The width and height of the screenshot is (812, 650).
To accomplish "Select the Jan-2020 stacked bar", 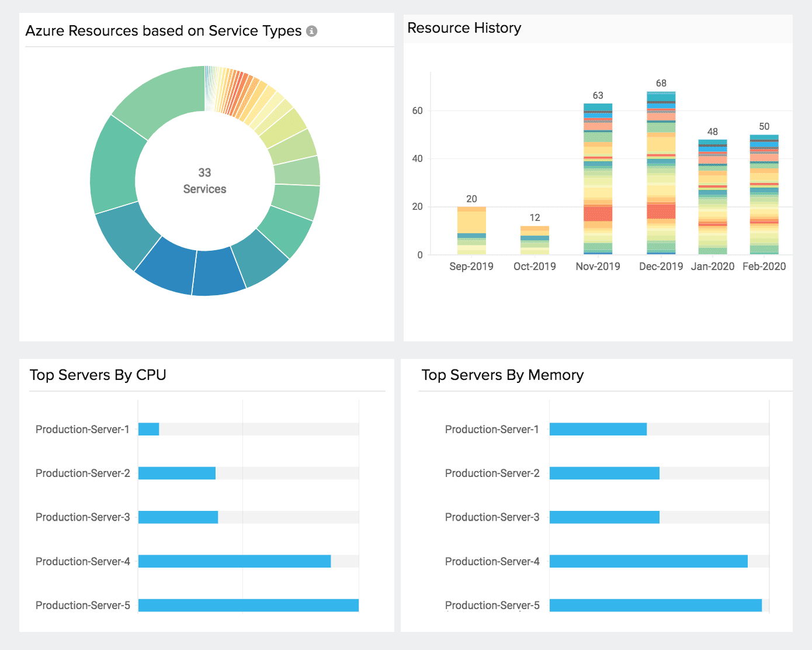I will pos(712,197).
